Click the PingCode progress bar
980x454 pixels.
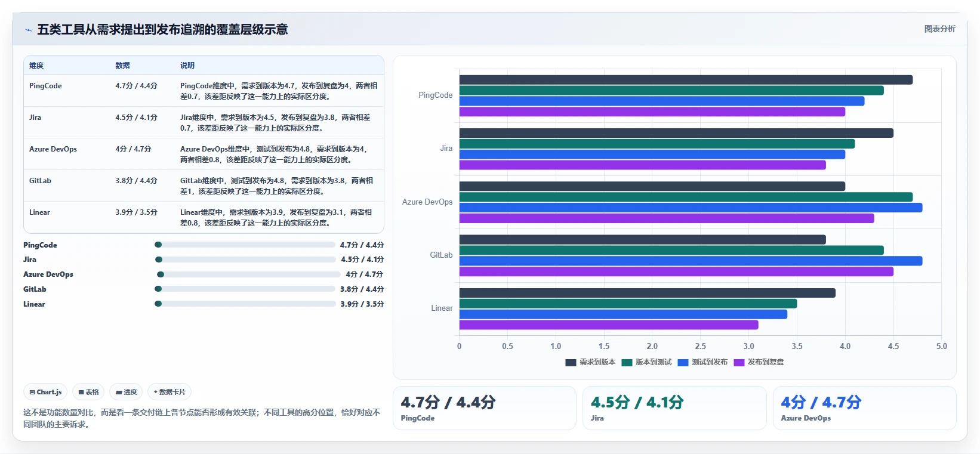(x=245, y=245)
